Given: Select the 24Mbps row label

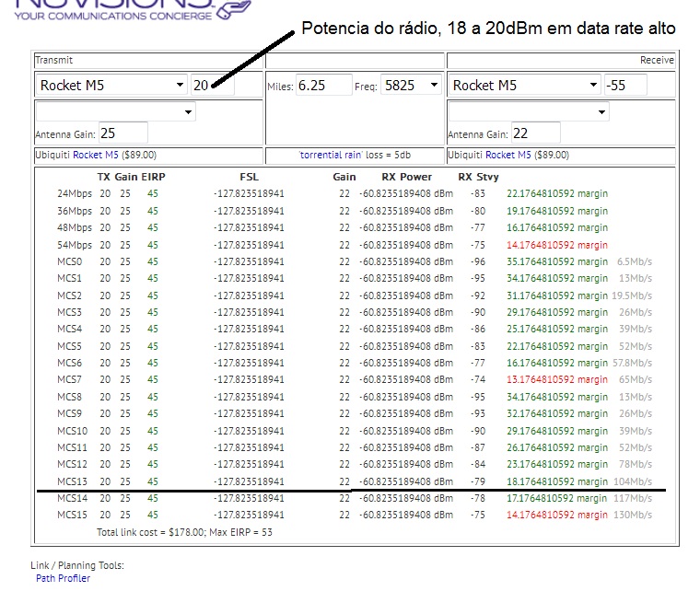Looking at the screenshot, I should [75, 193].
